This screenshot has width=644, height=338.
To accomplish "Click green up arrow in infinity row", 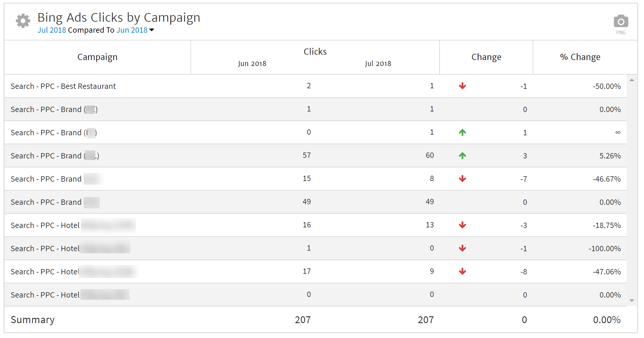I will (462, 132).
